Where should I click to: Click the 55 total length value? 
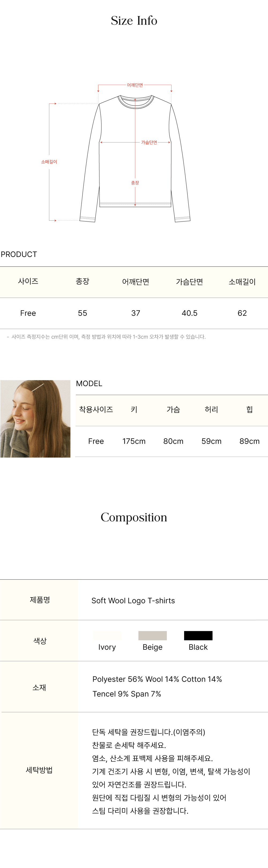point(83,313)
